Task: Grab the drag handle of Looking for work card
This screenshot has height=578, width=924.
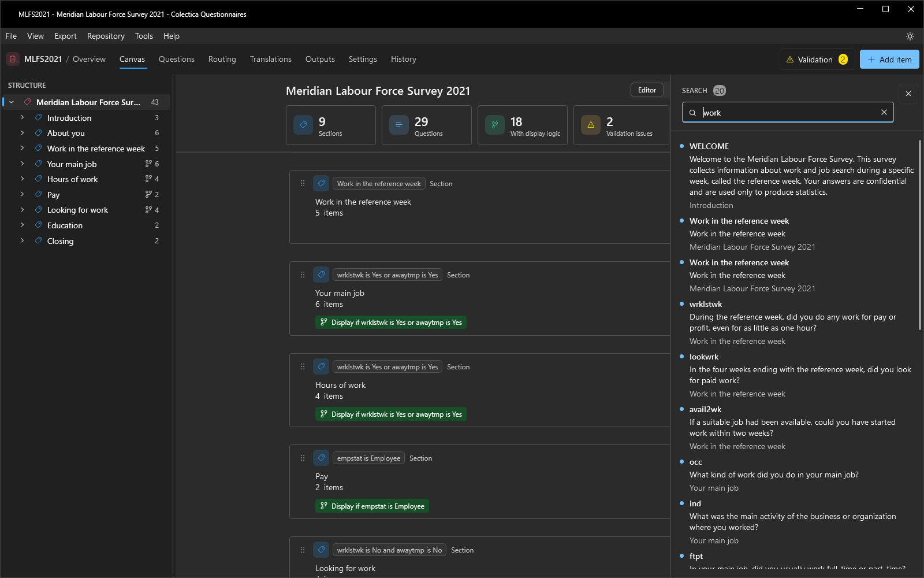Action: coord(303,550)
